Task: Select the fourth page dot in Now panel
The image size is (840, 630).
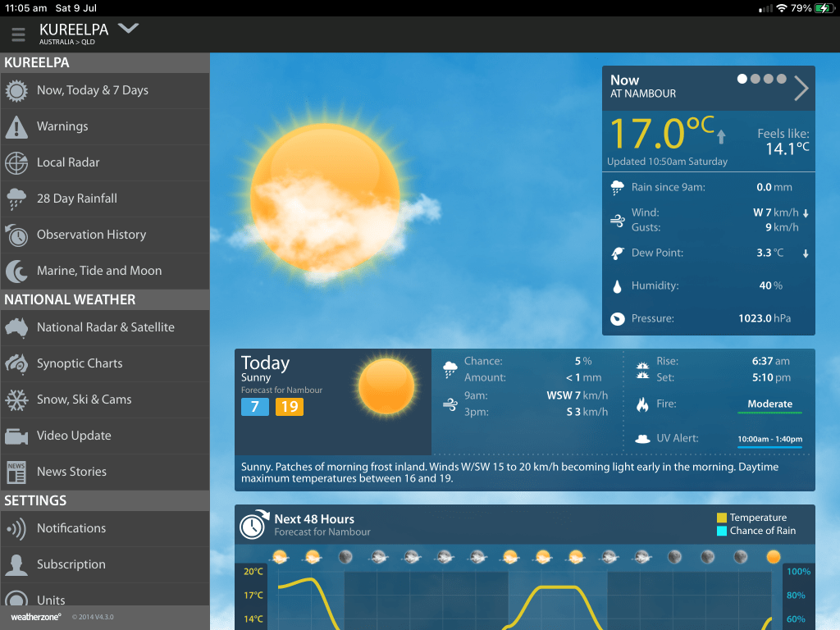Action: pyautogui.click(x=782, y=80)
